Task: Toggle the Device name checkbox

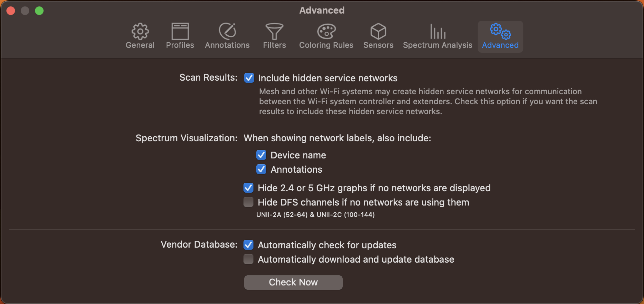Action: 261,155
